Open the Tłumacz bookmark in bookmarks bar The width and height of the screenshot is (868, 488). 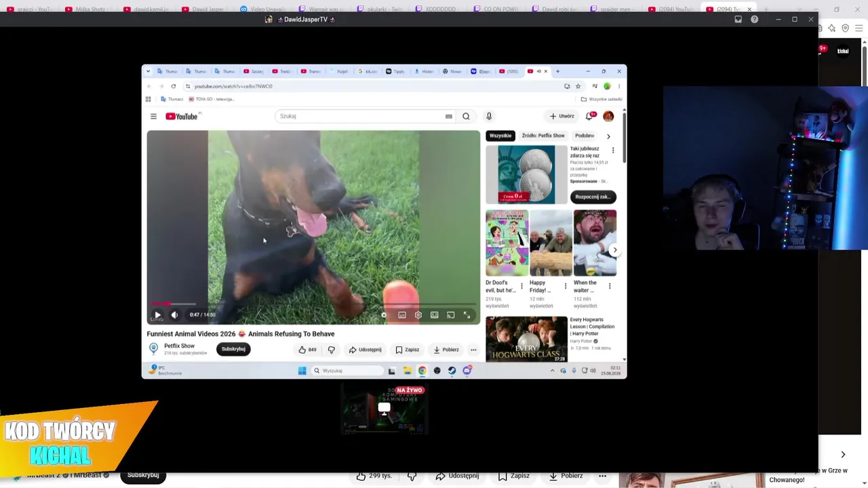[x=172, y=100]
